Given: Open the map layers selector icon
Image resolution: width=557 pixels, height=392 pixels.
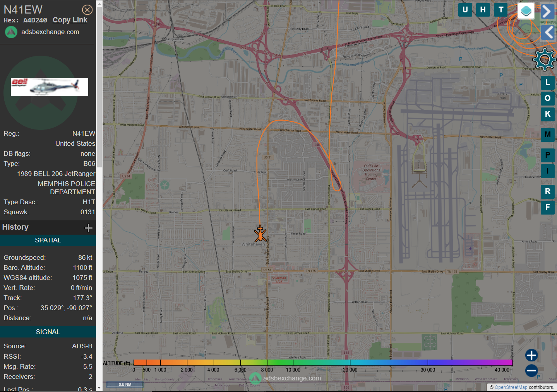Looking at the screenshot, I should (526, 11).
